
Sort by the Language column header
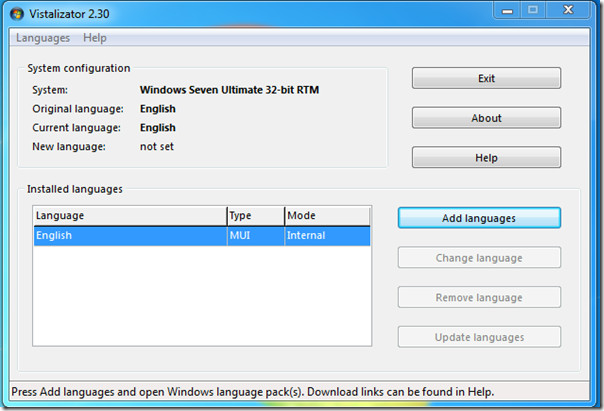pos(130,216)
